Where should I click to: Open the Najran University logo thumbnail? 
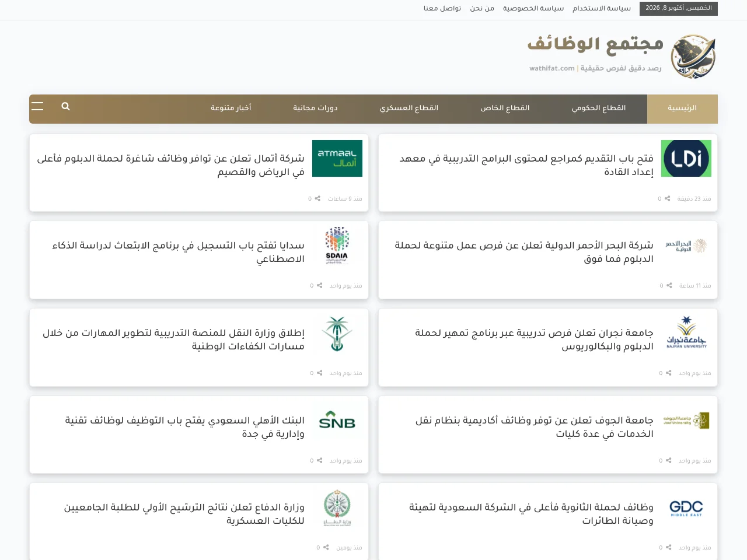(686, 333)
